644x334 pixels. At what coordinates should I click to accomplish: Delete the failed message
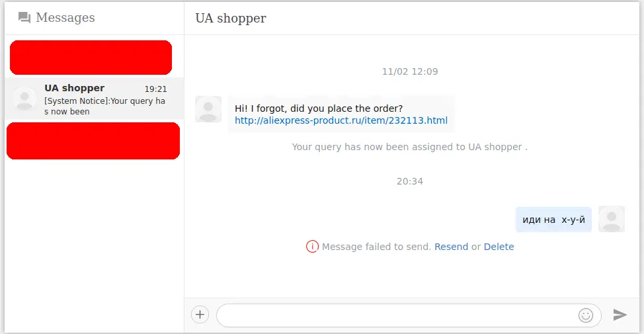(x=499, y=247)
